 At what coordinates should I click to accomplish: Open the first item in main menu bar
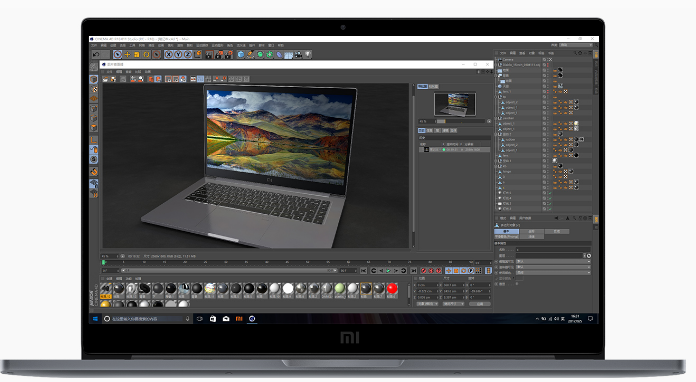(x=94, y=45)
